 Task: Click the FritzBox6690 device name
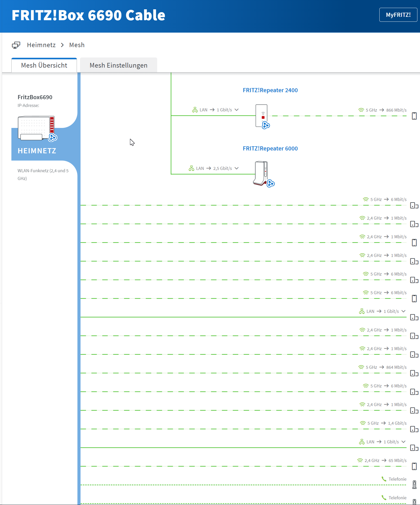35,97
